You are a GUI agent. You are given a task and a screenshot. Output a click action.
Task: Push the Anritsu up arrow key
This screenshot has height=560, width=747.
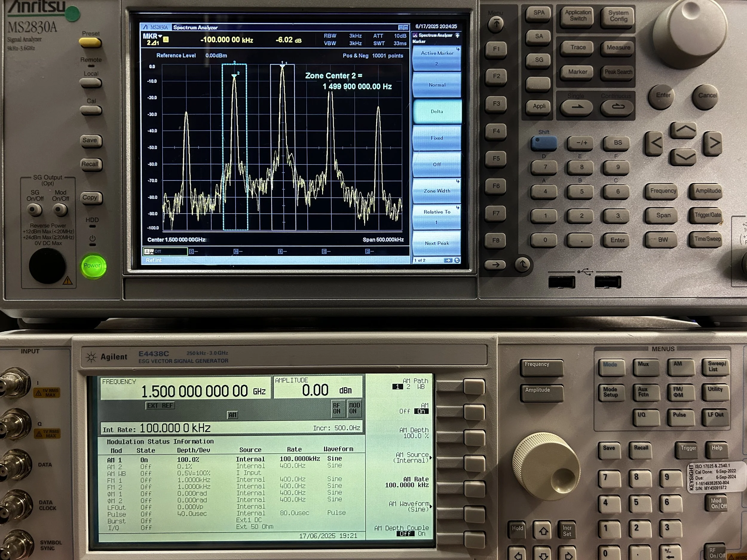[x=683, y=130]
